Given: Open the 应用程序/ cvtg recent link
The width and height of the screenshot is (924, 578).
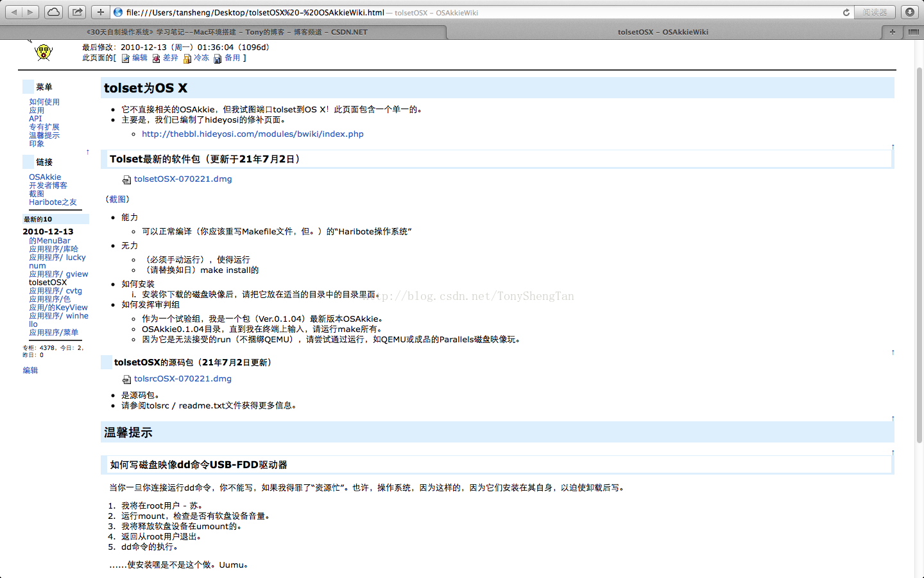Looking at the screenshot, I should (55, 291).
